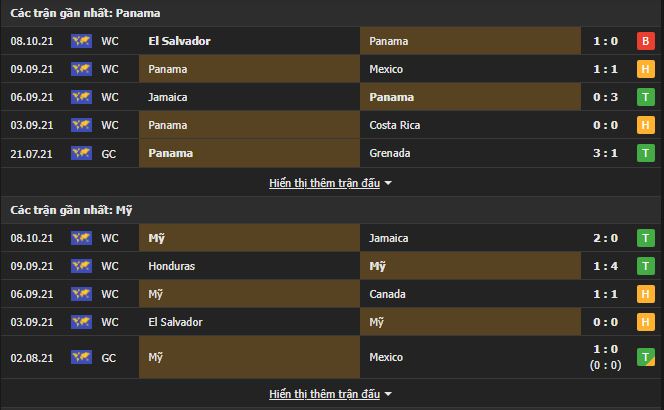Click the flag icon on 09.09.21 Panama-Mexico row
664x410 pixels.
[x=81, y=69]
